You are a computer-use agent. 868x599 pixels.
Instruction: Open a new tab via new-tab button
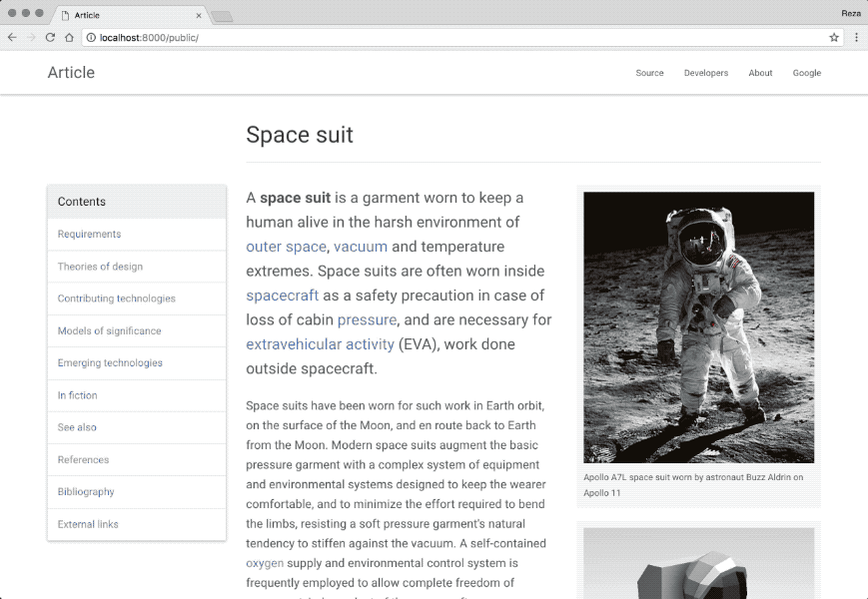click(222, 16)
